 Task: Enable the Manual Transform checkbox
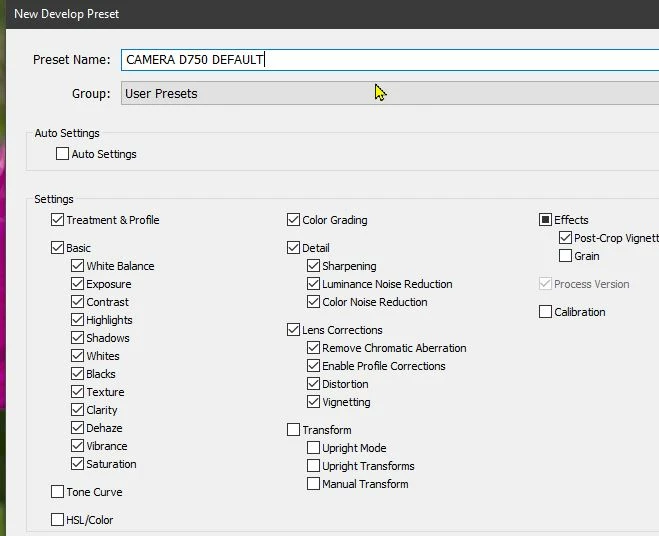point(313,484)
